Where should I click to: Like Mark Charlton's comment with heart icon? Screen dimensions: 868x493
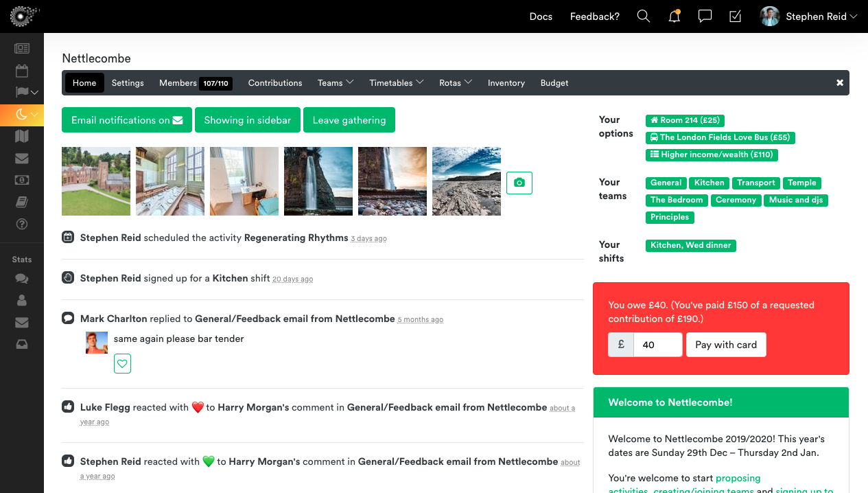pyautogui.click(x=122, y=364)
